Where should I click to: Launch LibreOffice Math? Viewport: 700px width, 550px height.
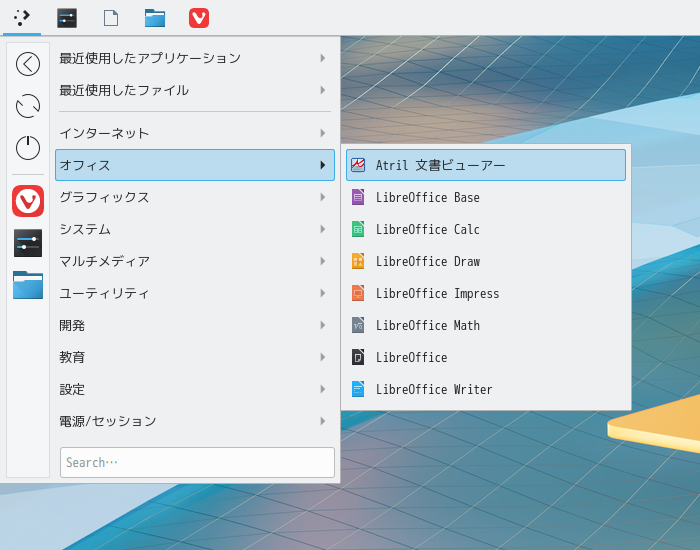pyautogui.click(x=486, y=325)
